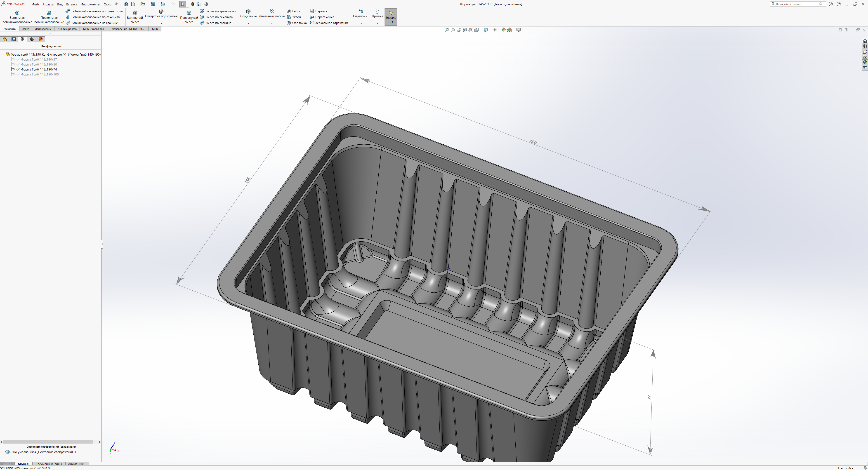The width and height of the screenshot is (868, 470).
Task: Open Отверстие под крепеж dropdown arrow
Action: pyautogui.click(x=161, y=23)
